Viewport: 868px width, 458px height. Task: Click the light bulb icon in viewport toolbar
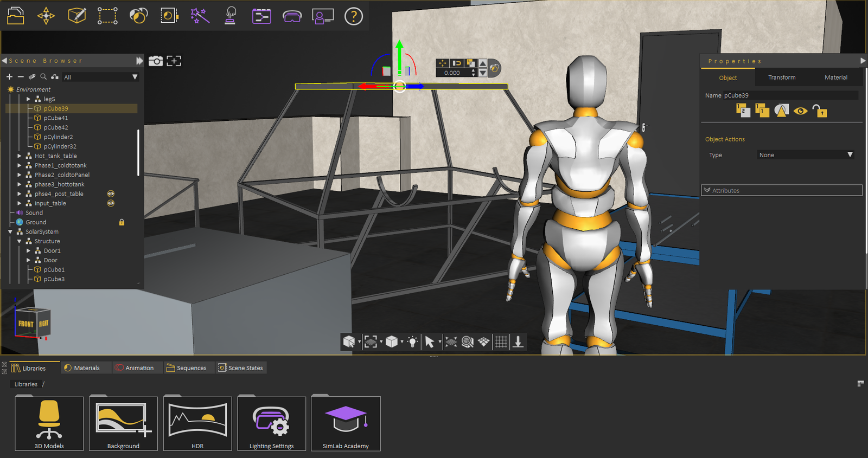[x=412, y=342]
